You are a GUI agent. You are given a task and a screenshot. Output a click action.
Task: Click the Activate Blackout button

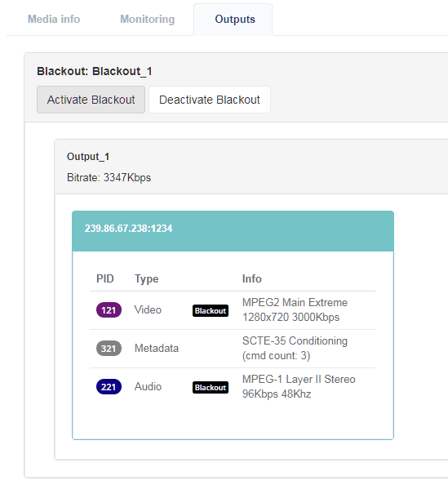pyautogui.click(x=91, y=100)
